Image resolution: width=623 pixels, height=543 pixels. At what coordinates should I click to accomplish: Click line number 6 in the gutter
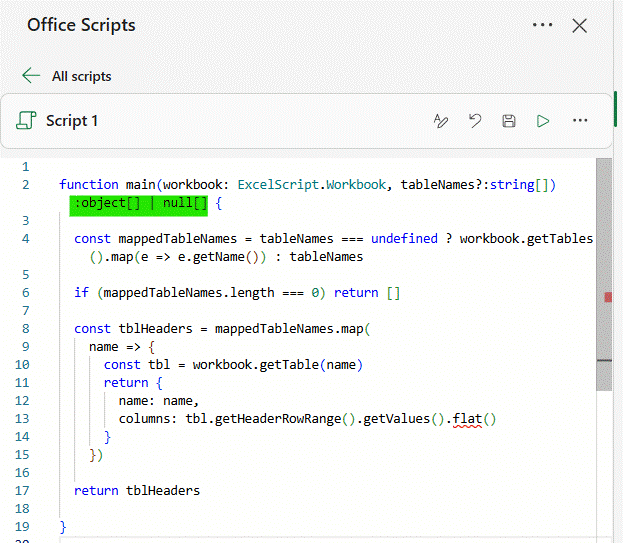(x=26, y=293)
